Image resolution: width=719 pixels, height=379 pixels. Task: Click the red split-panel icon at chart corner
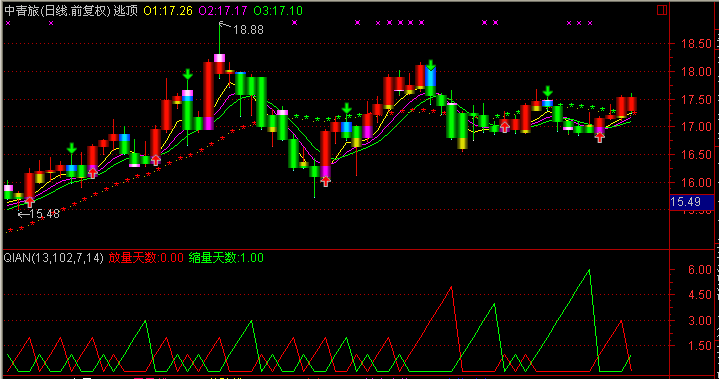(x=662, y=10)
